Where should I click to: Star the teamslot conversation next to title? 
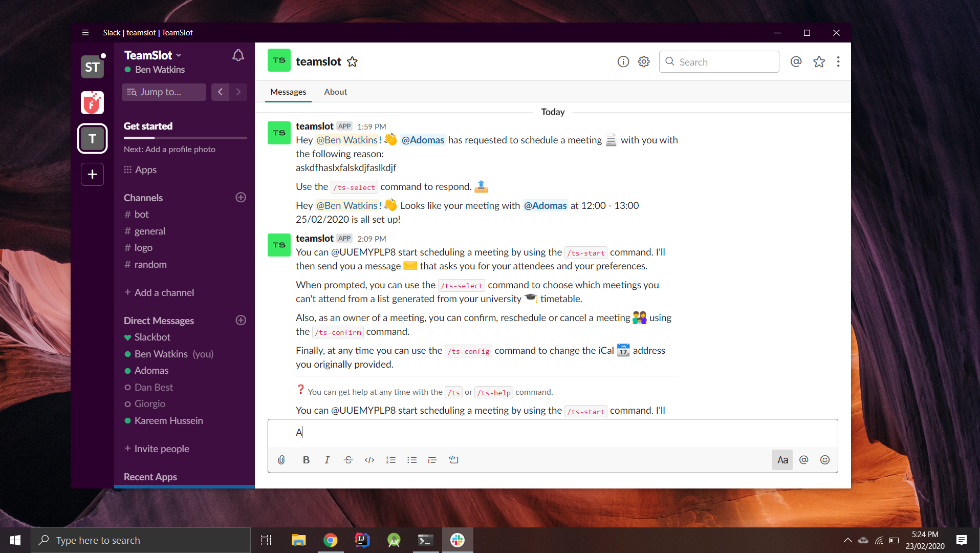click(352, 62)
